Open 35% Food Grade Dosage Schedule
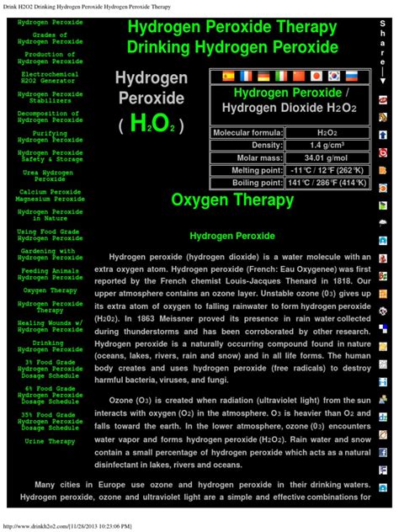Image resolution: width=399 pixels, height=532 pixels. tap(51, 422)
